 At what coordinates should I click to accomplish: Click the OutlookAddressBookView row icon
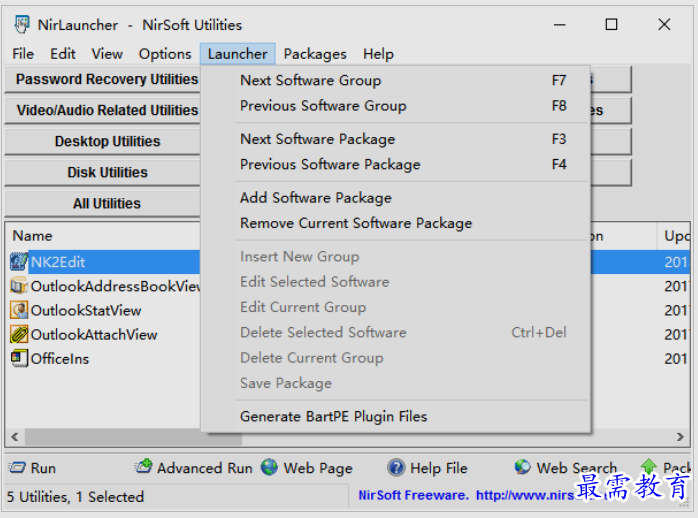click(x=19, y=286)
